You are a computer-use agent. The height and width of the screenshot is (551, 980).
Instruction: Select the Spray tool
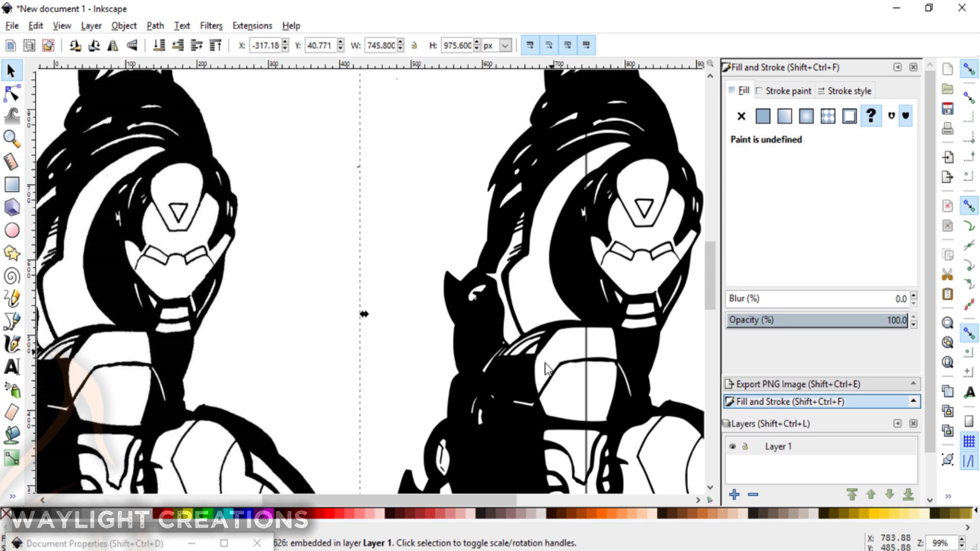(x=11, y=390)
